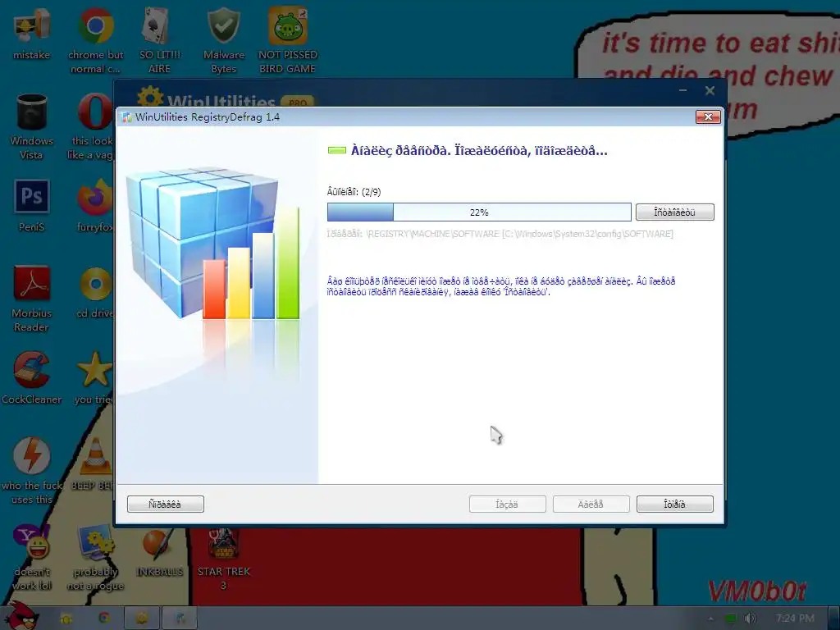
Task: Open the 'cd drive' disc icon
Action: [94, 292]
